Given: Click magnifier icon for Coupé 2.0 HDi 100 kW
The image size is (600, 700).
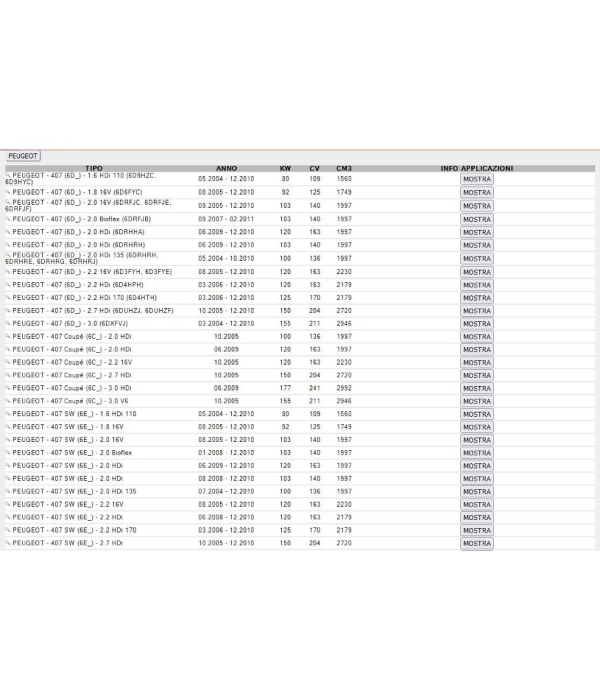Looking at the screenshot, I should tap(8, 336).
